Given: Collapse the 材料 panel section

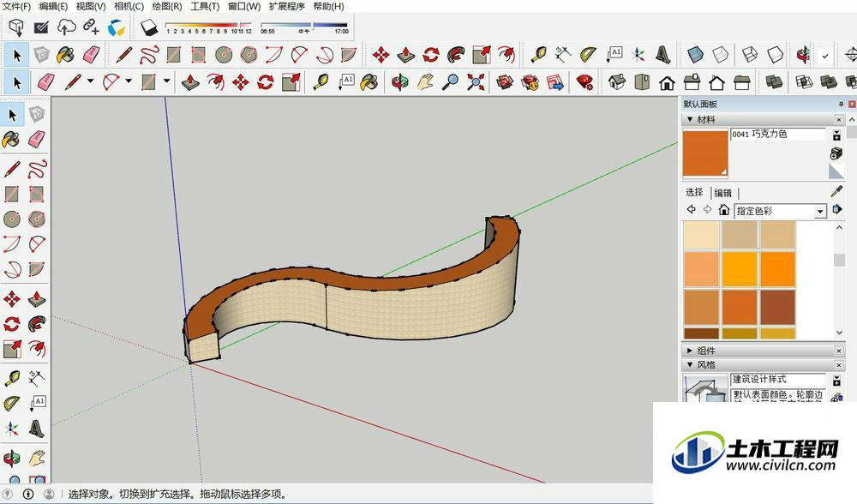Looking at the screenshot, I should [690, 119].
